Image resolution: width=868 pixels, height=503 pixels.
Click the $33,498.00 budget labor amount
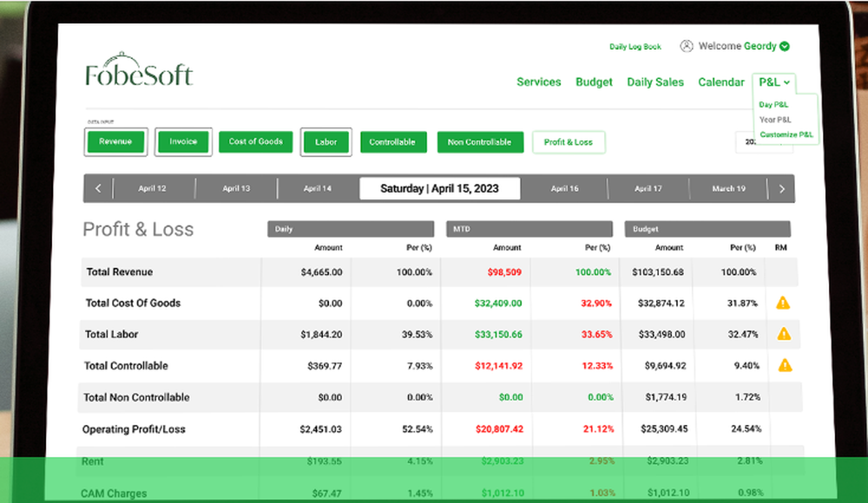[x=661, y=334]
